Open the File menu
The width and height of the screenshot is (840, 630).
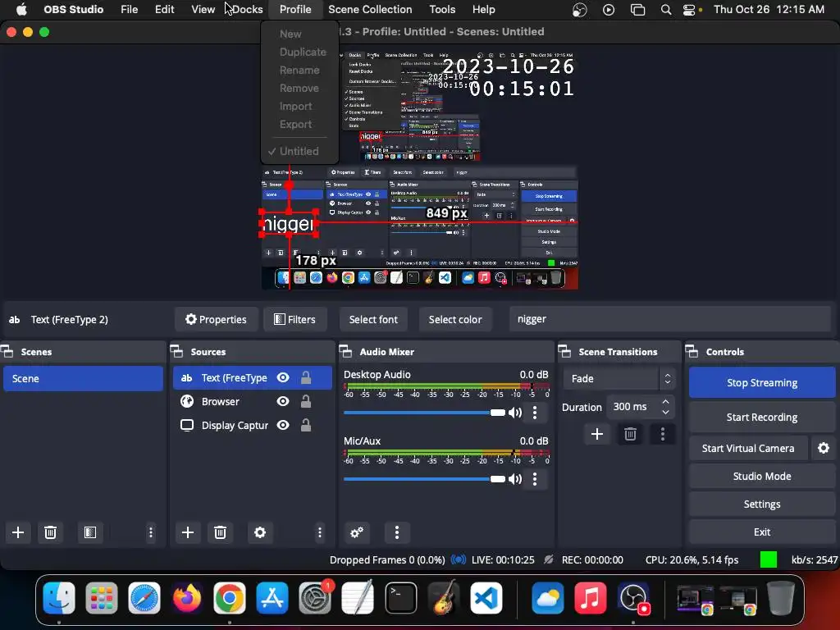click(129, 10)
